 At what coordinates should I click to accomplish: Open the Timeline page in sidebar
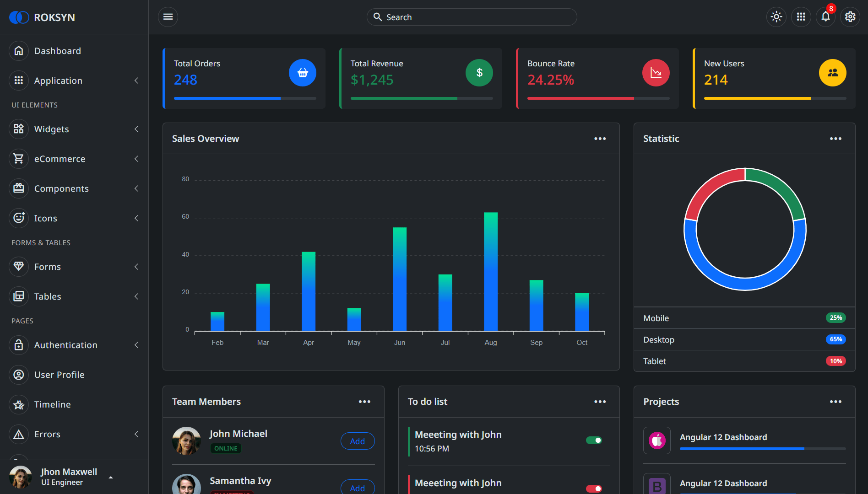pyautogui.click(x=74, y=404)
